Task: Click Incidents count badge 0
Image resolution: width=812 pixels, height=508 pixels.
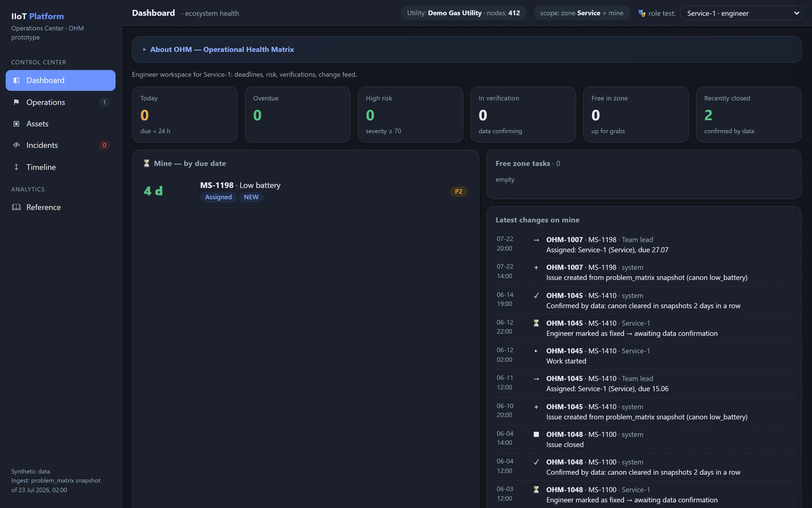Action: tap(104, 145)
